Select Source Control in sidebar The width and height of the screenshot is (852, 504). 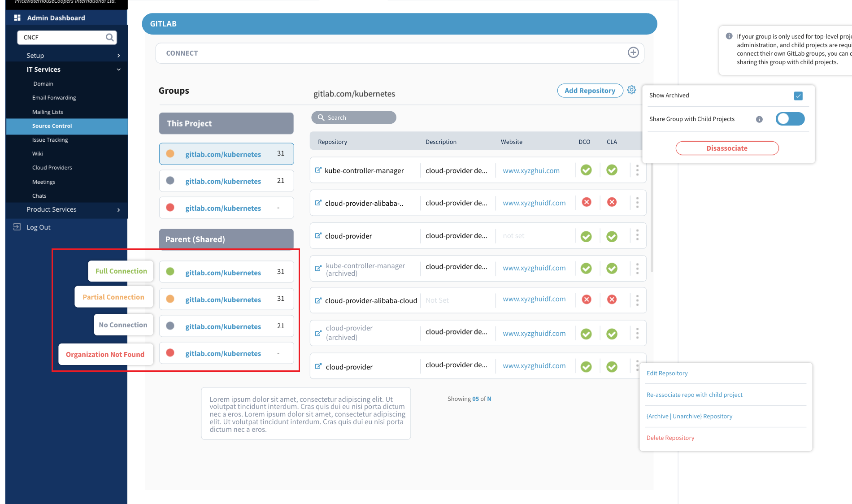click(67, 126)
